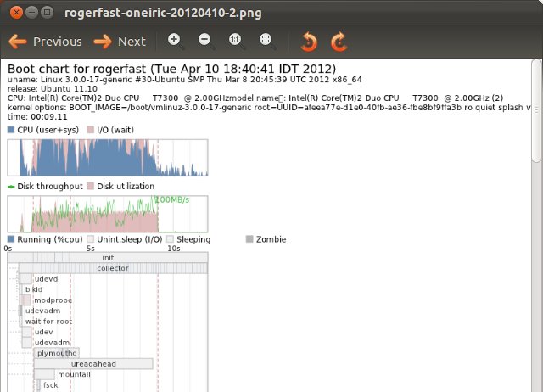Image resolution: width=543 pixels, height=392 pixels.
Task: Click the modprobe process label
Action: click(x=53, y=300)
